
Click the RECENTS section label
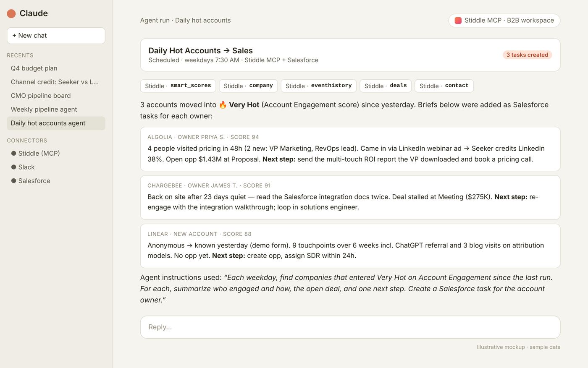point(20,55)
